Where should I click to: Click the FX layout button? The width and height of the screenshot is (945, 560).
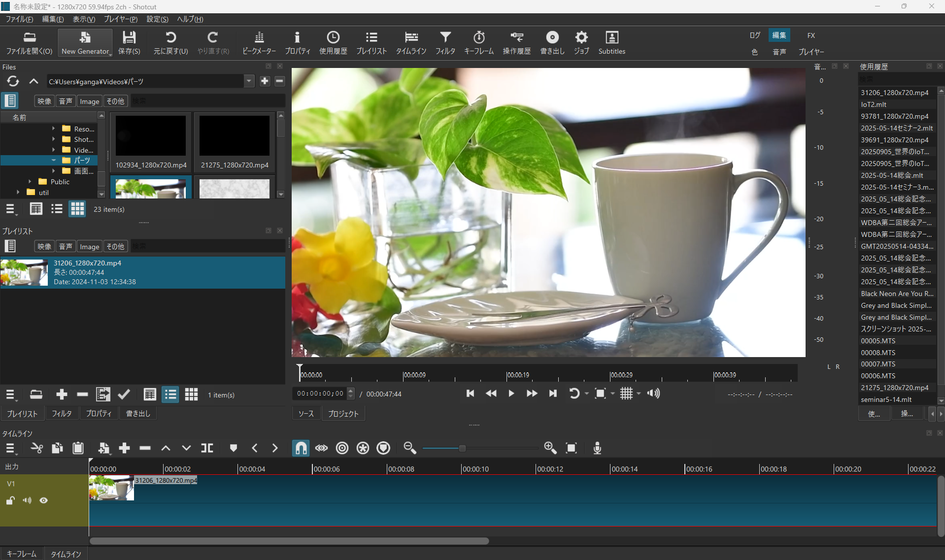[810, 35]
